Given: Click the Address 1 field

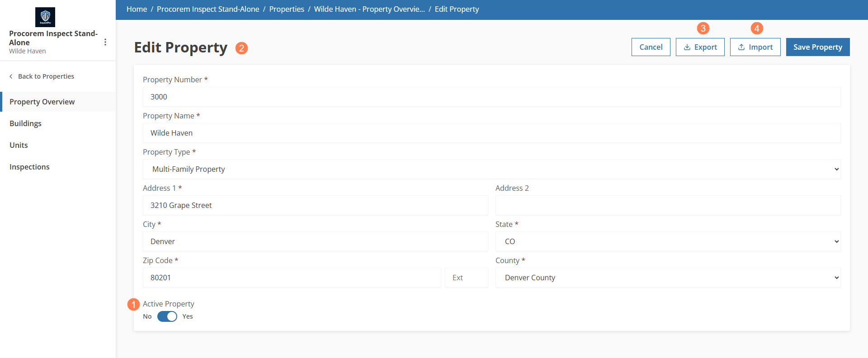Looking at the screenshot, I should pyautogui.click(x=316, y=205).
